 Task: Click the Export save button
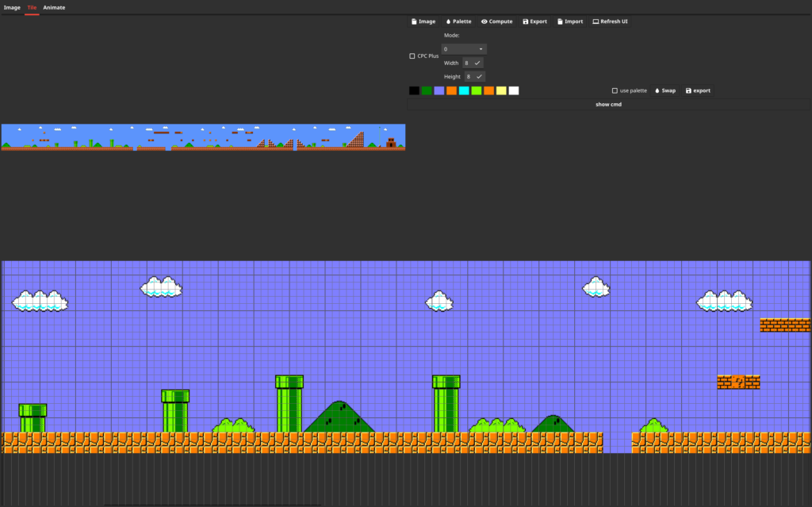click(534, 21)
